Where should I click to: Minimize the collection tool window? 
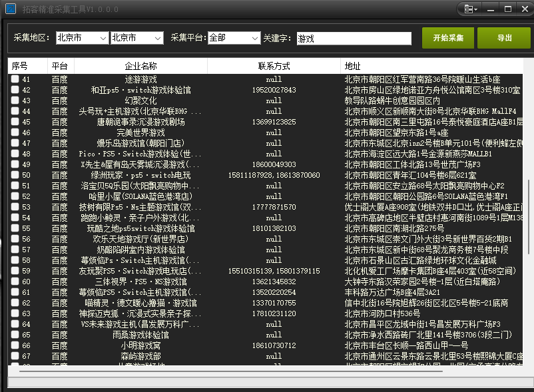pos(491,9)
